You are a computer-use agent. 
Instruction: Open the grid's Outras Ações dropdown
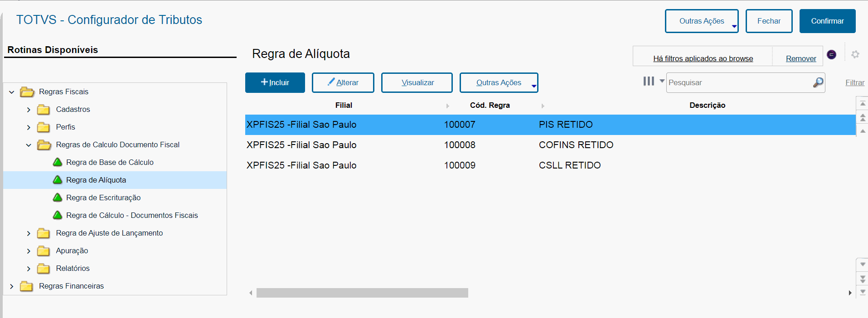coord(499,82)
